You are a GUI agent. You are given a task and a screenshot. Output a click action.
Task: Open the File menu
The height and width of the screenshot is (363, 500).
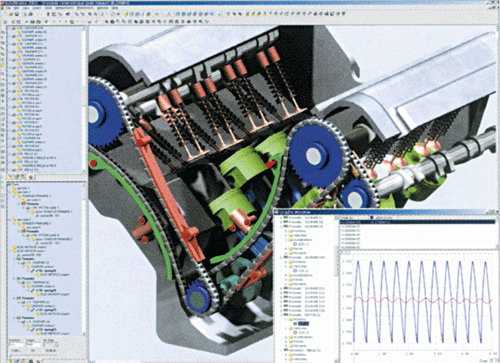click(x=8, y=8)
